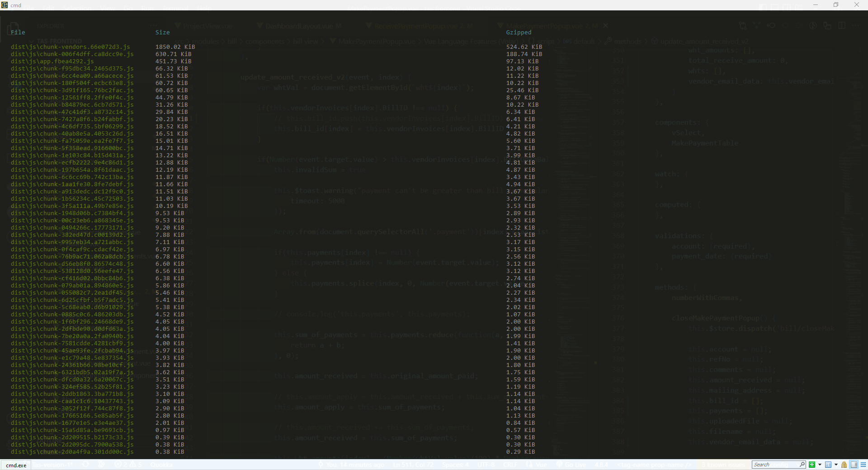Click dist\js\chunk-cf416d02.0bbc84b6.js line
The image size is (868, 470).
(72, 278)
